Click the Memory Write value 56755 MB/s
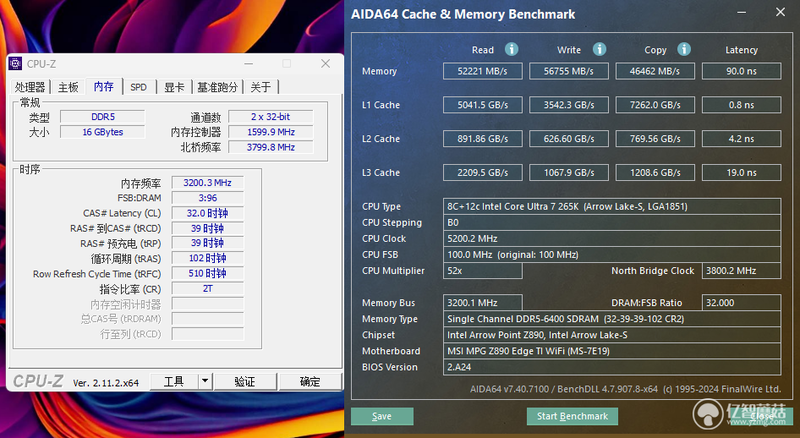Image resolution: width=800 pixels, height=438 pixels. 569,71
